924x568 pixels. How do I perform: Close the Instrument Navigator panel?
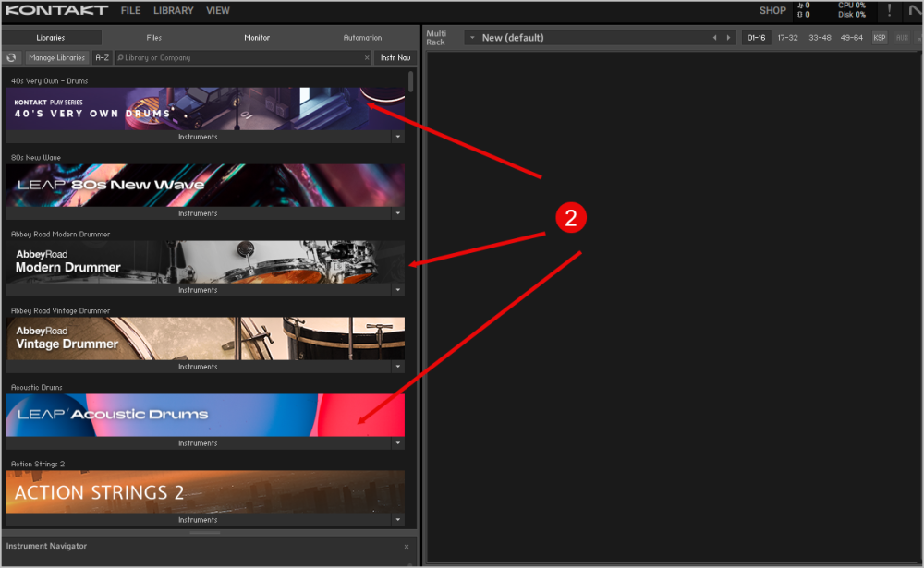[407, 547]
